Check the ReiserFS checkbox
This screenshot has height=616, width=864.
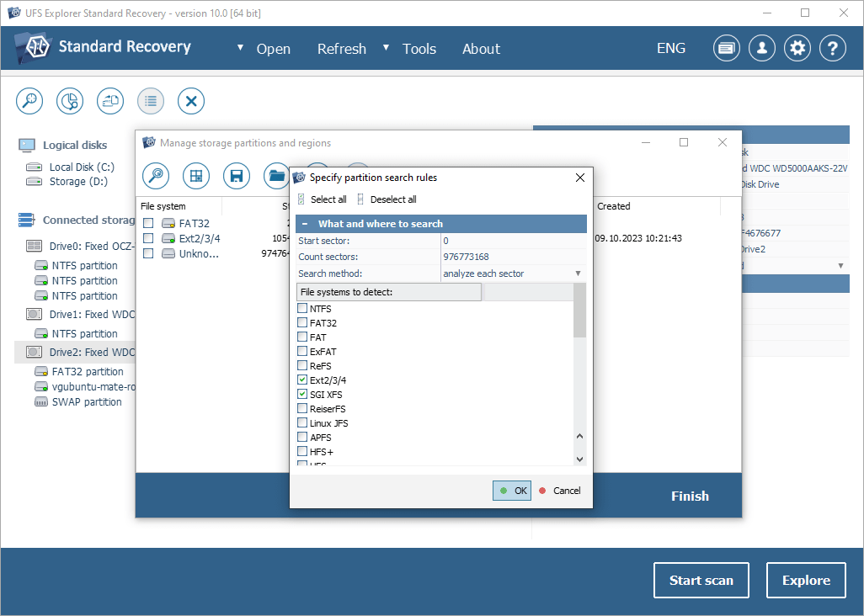click(x=302, y=408)
